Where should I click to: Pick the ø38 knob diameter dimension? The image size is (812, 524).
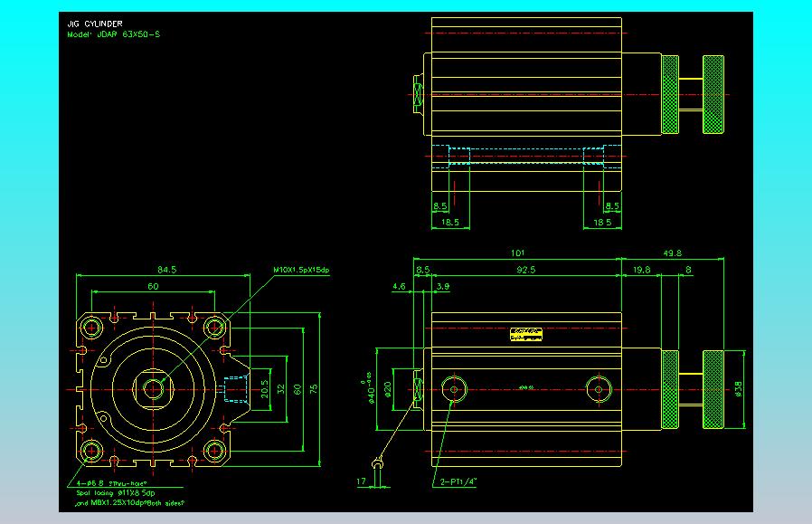point(739,389)
